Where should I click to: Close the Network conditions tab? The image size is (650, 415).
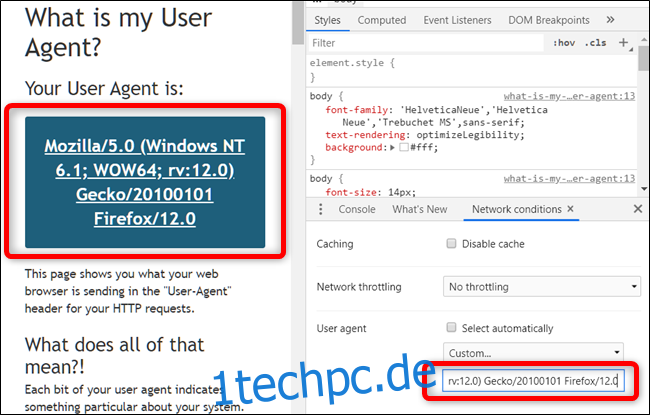pyautogui.click(x=570, y=209)
